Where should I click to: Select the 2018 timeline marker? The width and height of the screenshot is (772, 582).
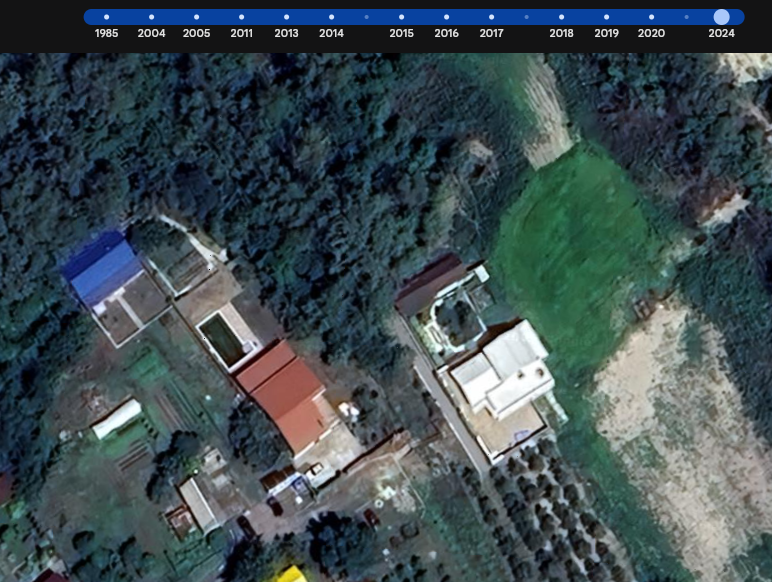[561, 17]
